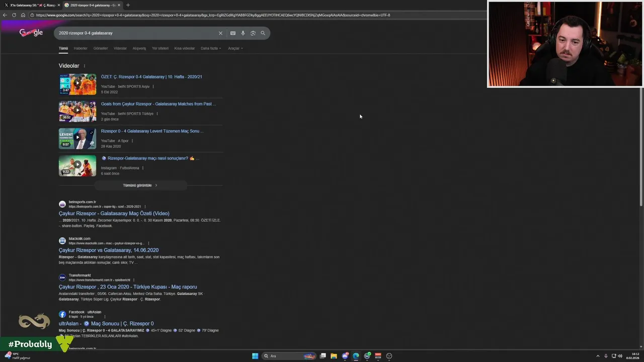Click the Mackolik.com site favicon
Viewport: 644px width, 362px height.
click(62, 241)
